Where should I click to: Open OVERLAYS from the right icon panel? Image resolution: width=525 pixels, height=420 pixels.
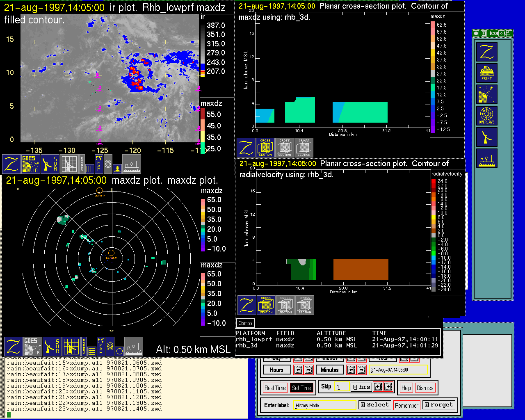pos(486,116)
